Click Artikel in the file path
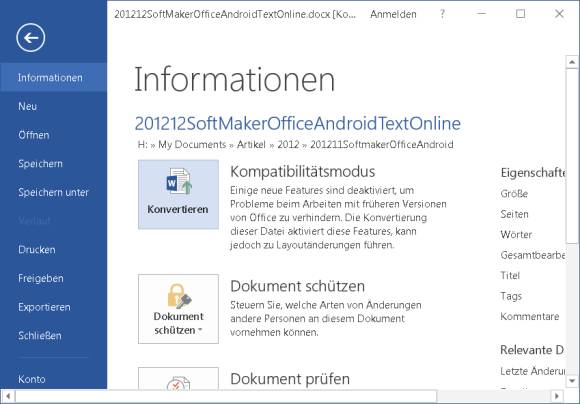The height and width of the screenshot is (404, 580). pos(251,144)
